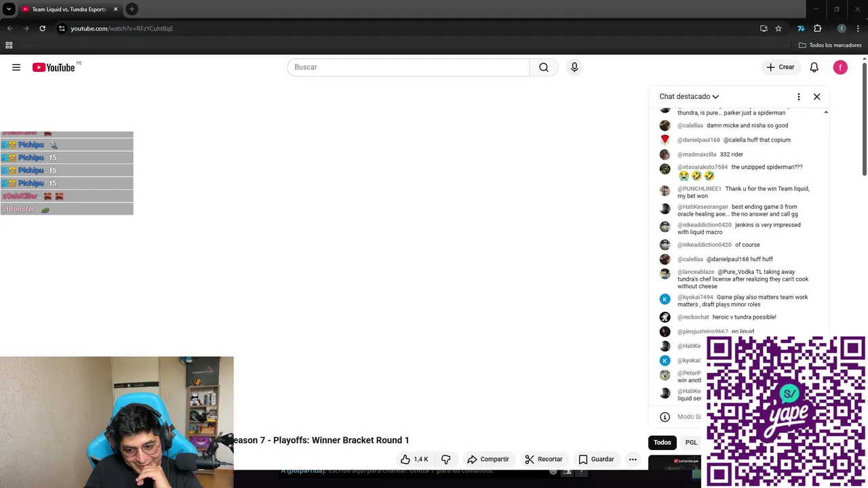Open the apps grid in bookmarks bar
This screenshot has height=488, width=868.
pos(9,45)
